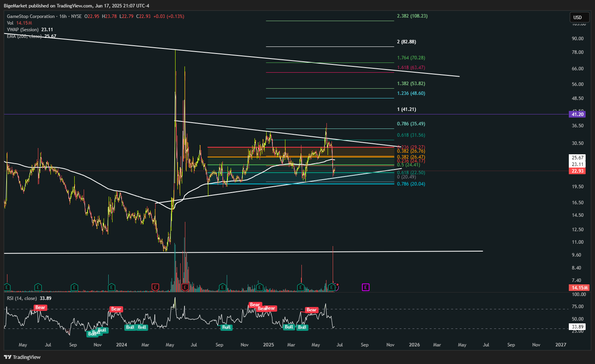Click the 16h interval text in header
This screenshot has width=595, height=364.
pyautogui.click(x=63, y=16)
